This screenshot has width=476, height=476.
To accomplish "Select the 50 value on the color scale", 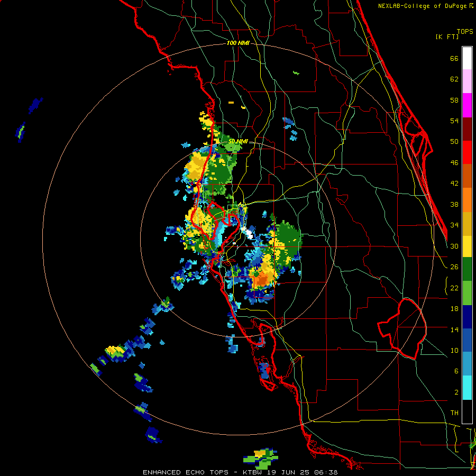I will 454,141.
